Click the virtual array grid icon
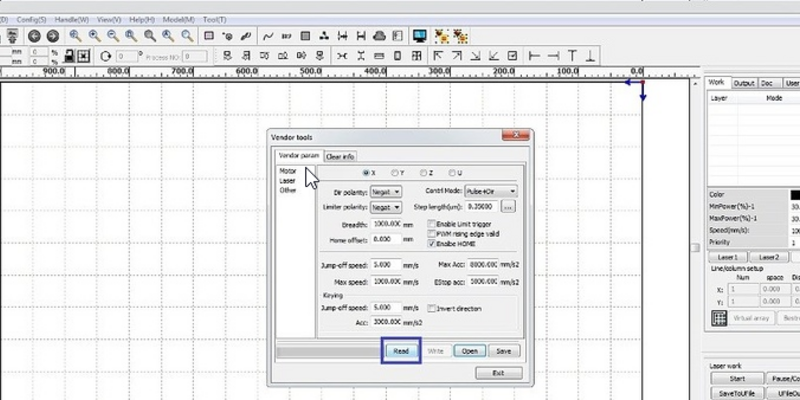The image size is (800, 400). [x=718, y=317]
